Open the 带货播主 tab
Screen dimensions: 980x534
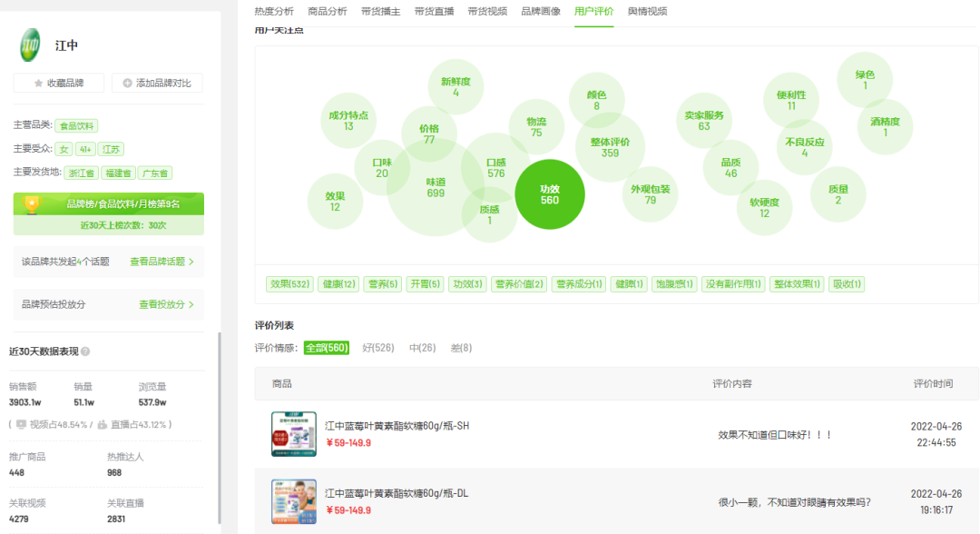[380, 11]
